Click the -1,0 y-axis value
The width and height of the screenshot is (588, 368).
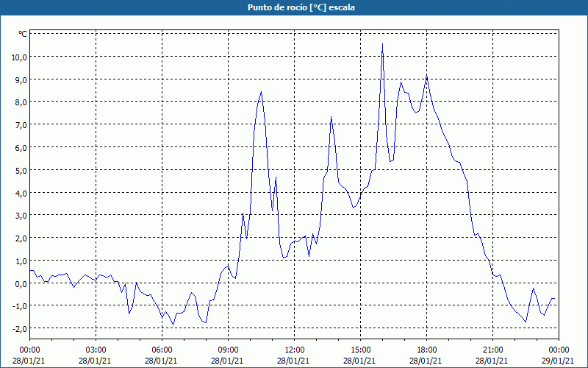click(20, 305)
